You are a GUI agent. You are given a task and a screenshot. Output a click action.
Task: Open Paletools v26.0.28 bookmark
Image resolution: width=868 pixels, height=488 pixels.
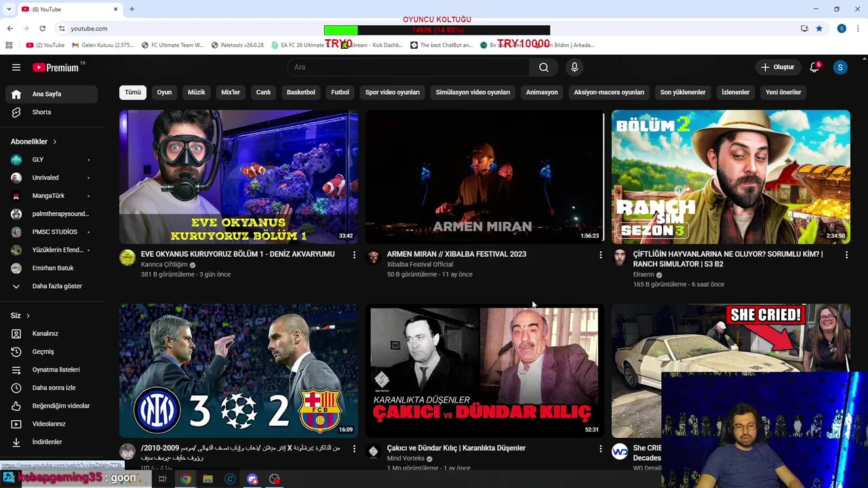click(237, 45)
